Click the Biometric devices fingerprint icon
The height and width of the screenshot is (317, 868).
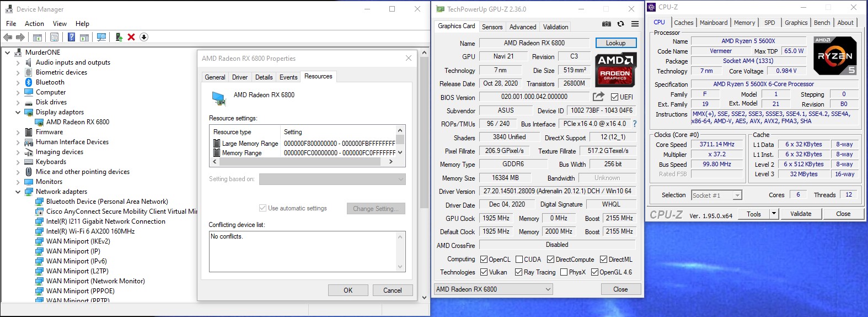coord(28,72)
